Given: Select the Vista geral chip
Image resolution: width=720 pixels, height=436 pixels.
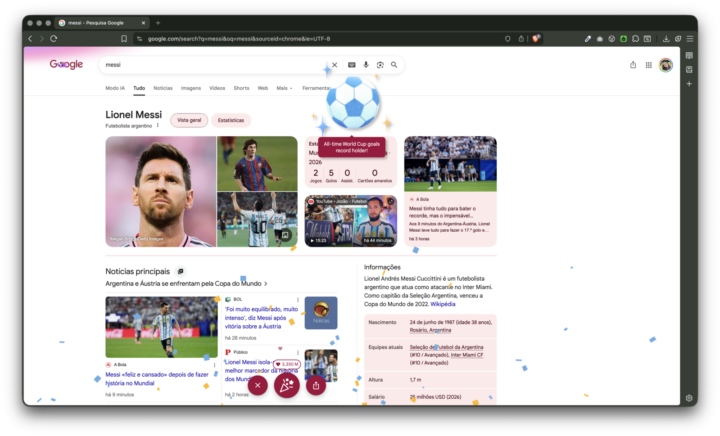Looking at the screenshot, I should click(189, 120).
